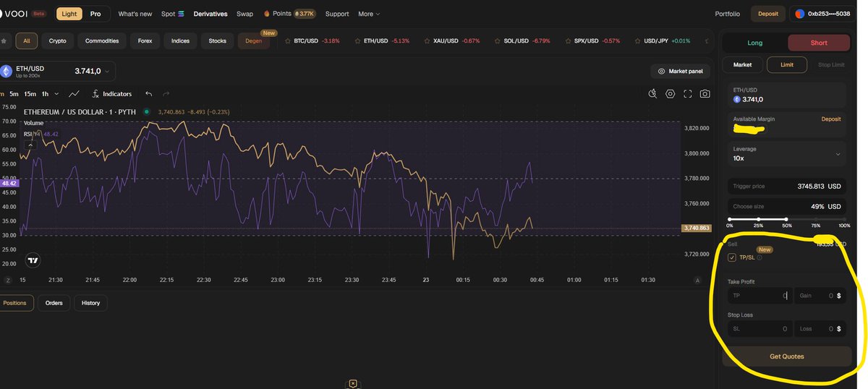Open the timeframe dropdown arrow after 1h

point(57,94)
